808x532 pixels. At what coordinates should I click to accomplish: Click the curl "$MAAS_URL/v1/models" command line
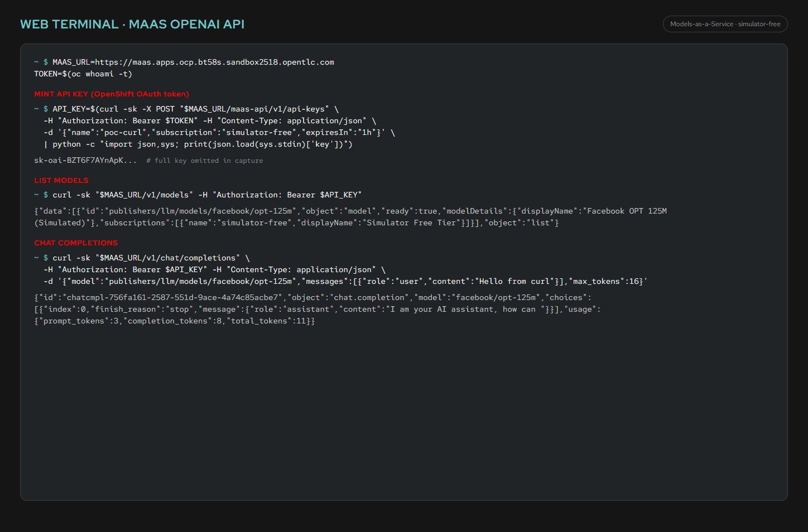coord(198,195)
